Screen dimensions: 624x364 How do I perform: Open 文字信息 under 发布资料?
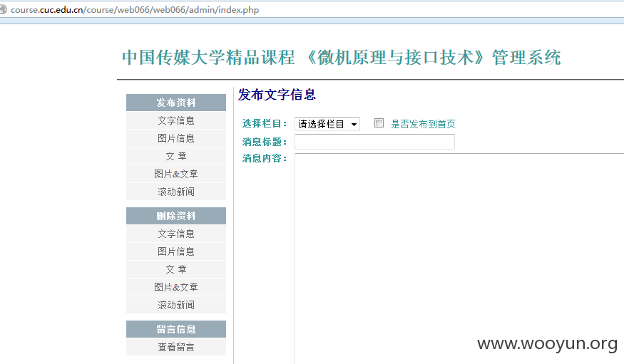pyautogui.click(x=176, y=120)
